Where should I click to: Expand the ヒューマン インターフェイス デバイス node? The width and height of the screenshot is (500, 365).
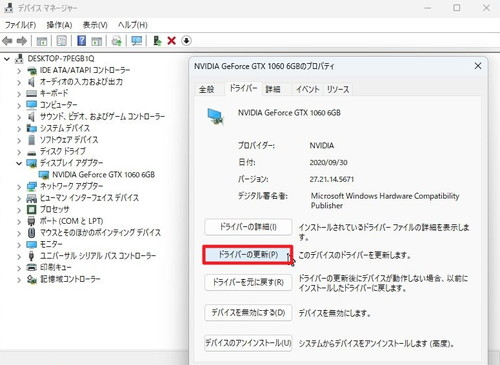coord(19,198)
